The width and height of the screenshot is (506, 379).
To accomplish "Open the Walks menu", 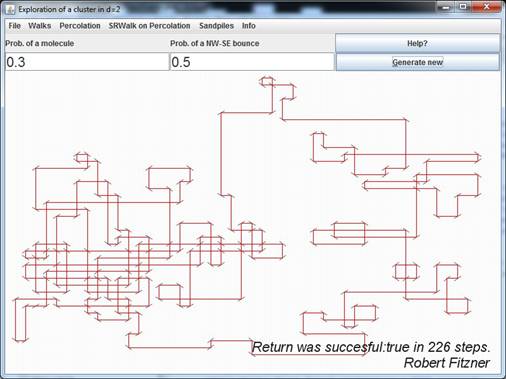I will (40, 26).
